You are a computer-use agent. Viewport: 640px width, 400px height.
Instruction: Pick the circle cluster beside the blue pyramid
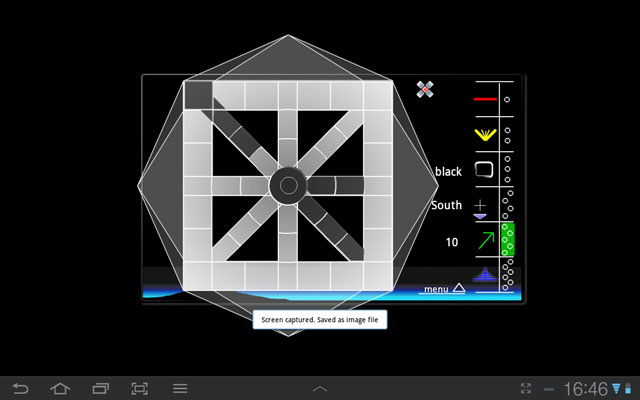[508, 274]
